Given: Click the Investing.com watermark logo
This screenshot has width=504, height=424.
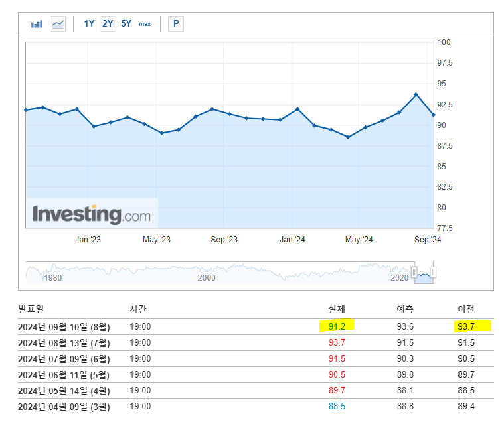Looking at the screenshot, I should click(x=92, y=214).
